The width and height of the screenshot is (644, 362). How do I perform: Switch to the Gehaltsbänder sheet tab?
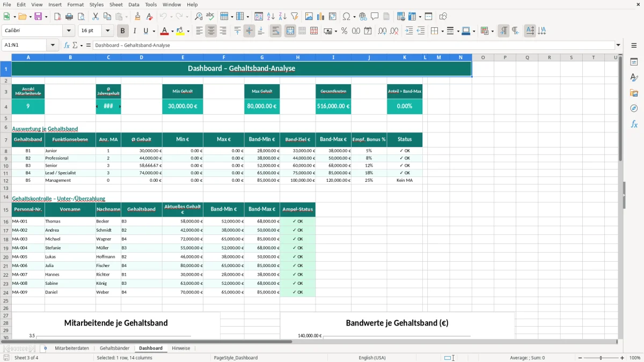pyautogui.click(x=114, y=348)
